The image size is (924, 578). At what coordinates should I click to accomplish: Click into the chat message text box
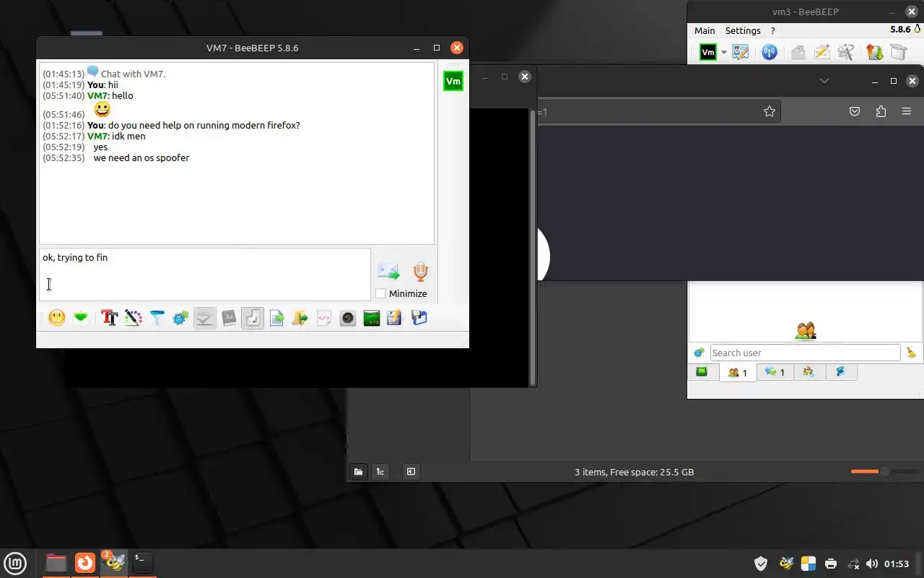click(x=205, y=275)
